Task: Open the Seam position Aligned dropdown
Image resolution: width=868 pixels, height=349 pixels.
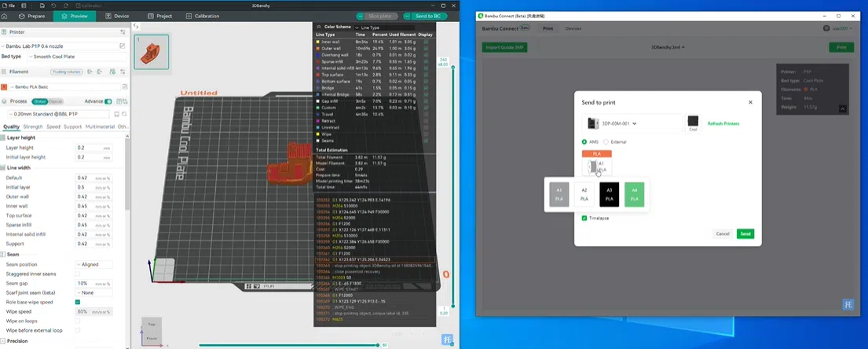Action: 94,264
